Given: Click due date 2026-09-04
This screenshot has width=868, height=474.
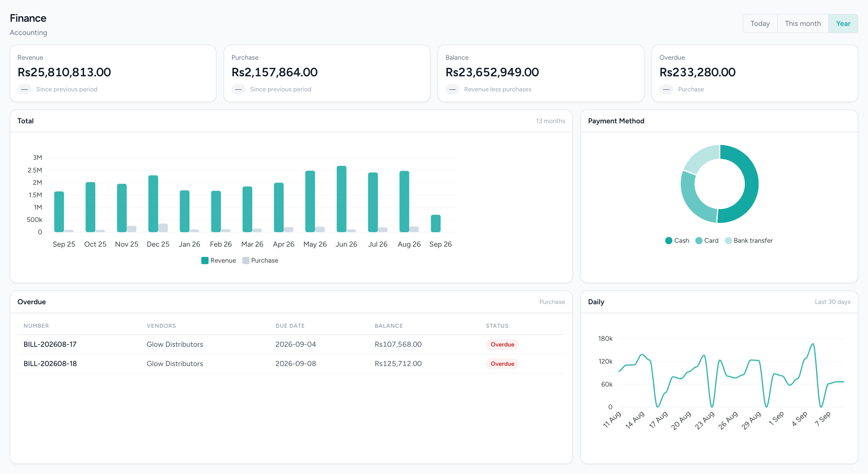Looking at the screenshot, I should pos(295,344).
